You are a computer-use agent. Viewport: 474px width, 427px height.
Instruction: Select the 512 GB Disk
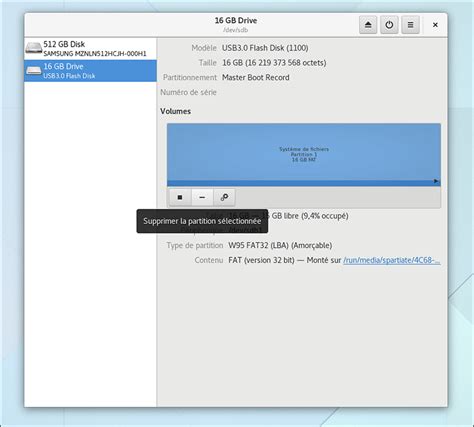pos(90,49)
